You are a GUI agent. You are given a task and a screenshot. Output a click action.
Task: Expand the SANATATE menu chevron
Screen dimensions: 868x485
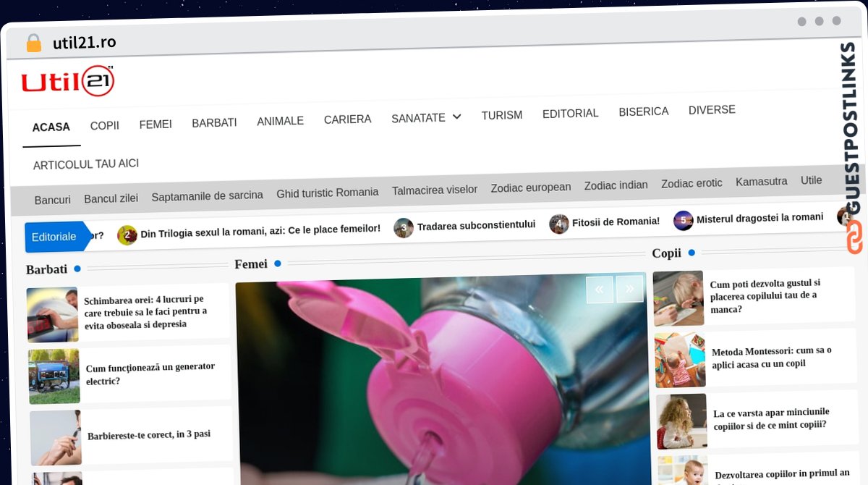[x=456, y=117]
